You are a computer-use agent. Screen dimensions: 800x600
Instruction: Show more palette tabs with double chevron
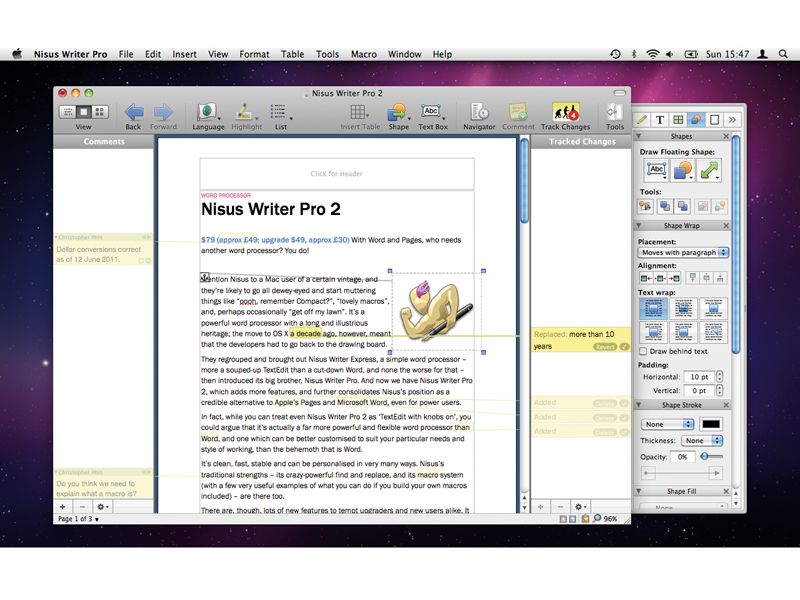coord(732,119)
